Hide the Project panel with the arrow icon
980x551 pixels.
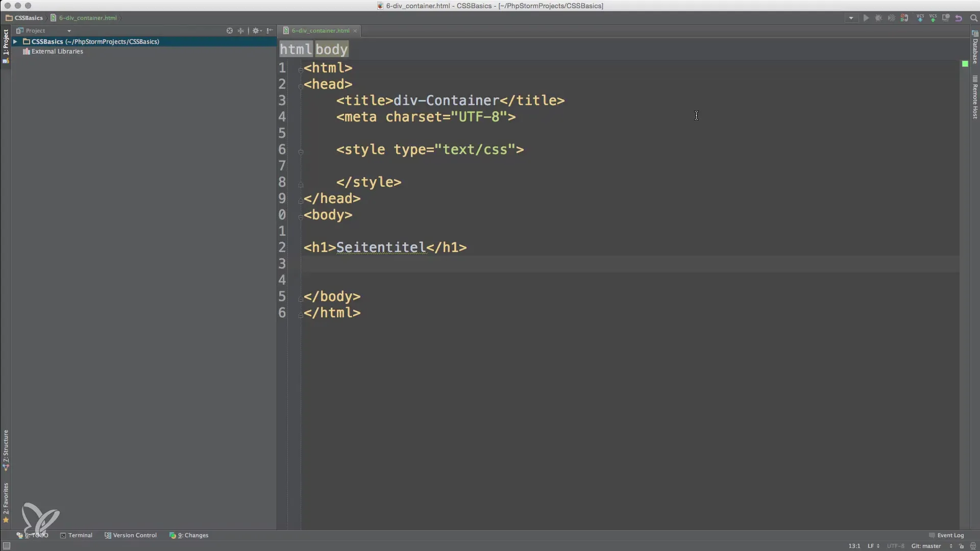pos(270,31)
